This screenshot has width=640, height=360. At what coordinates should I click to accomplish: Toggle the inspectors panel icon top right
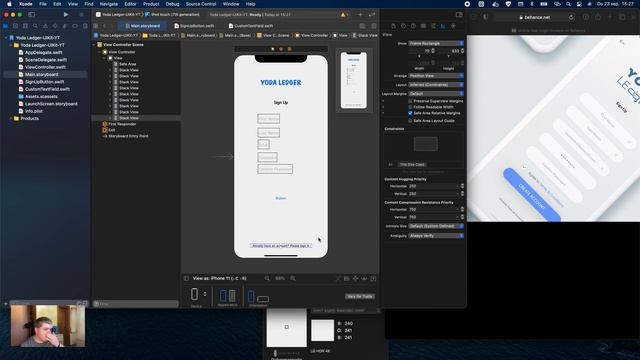tap(459, 15)
